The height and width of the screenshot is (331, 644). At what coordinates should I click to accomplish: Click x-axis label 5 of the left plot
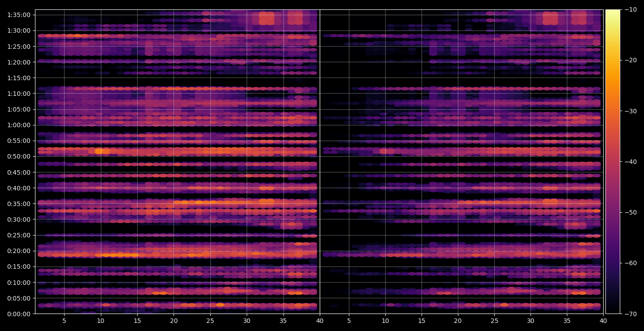64,321
